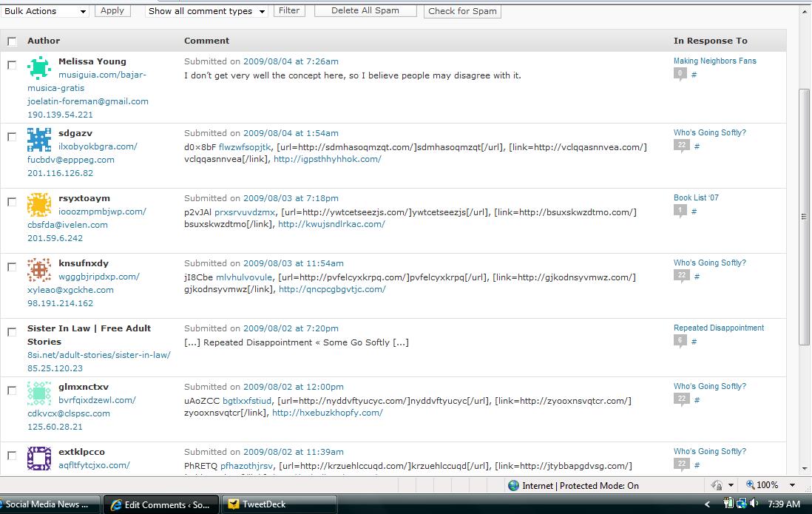Click comment count bubble for Repeated Disappointment
The image size is (812, 514).
point(680,341)
